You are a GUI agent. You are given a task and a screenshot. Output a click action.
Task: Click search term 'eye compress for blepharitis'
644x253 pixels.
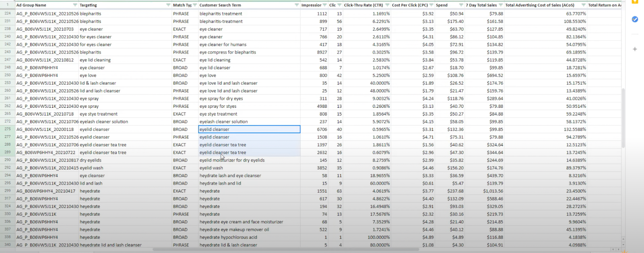coord(228,52)
